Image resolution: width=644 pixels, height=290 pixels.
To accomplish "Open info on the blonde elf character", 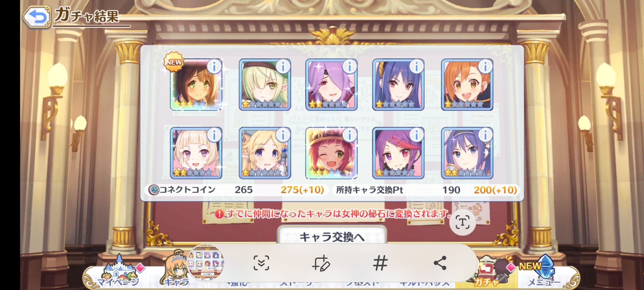I will coord(283,135).
